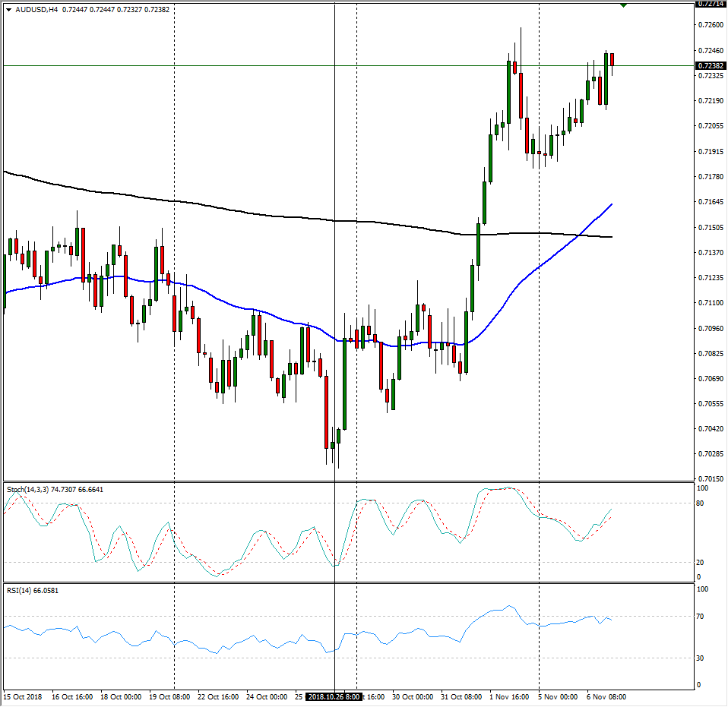Click the Stoch(14,3,3) indicator label
Screen dimensions: 728x707
coord(55,489)
